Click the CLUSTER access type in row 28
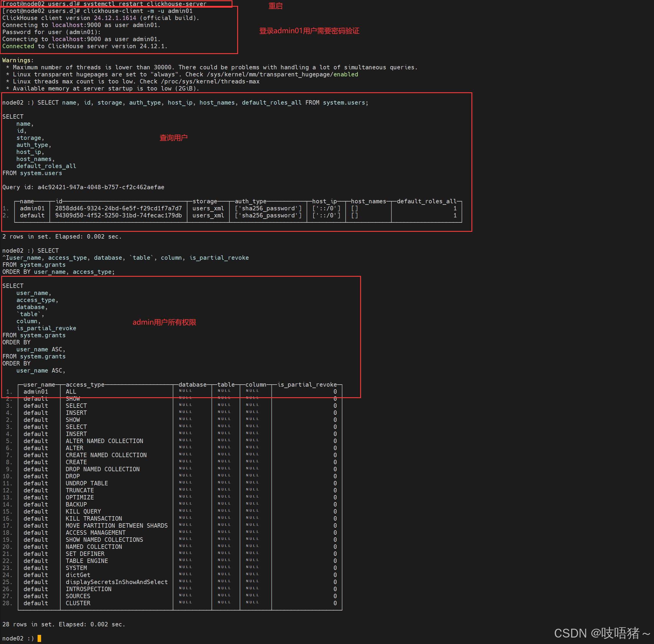Image resolution: width=654 pixels, height=644 pixels. point(78,603)
